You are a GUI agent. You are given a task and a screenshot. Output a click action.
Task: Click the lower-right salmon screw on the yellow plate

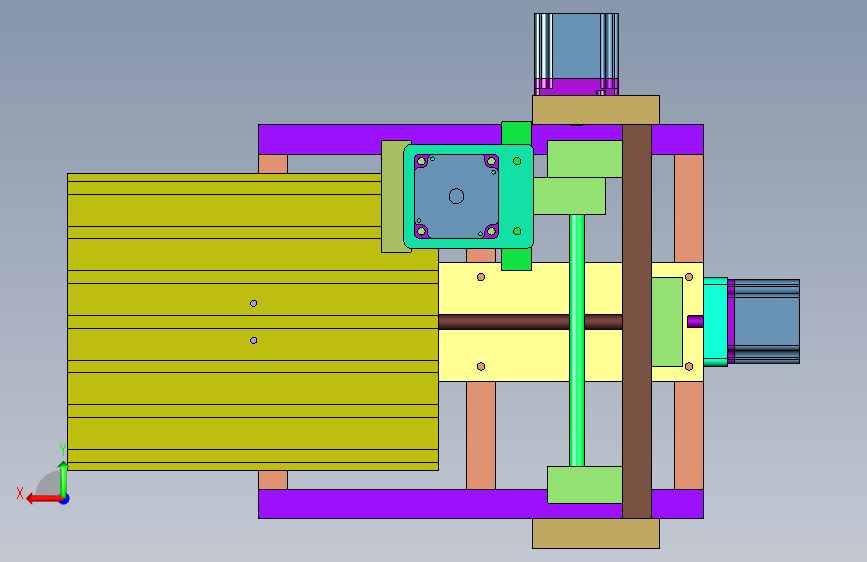click(x=689, y=367)
